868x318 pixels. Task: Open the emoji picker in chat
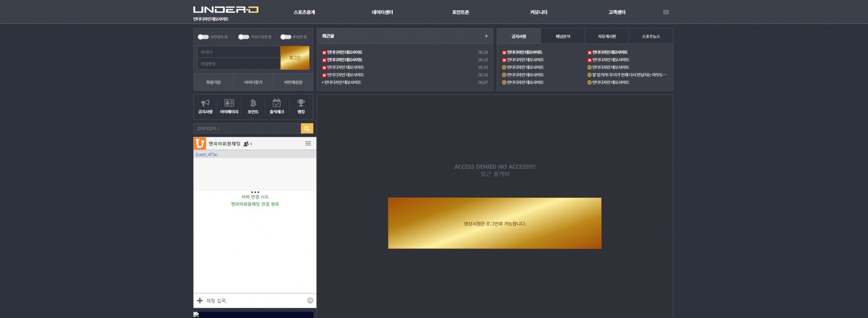310,300
